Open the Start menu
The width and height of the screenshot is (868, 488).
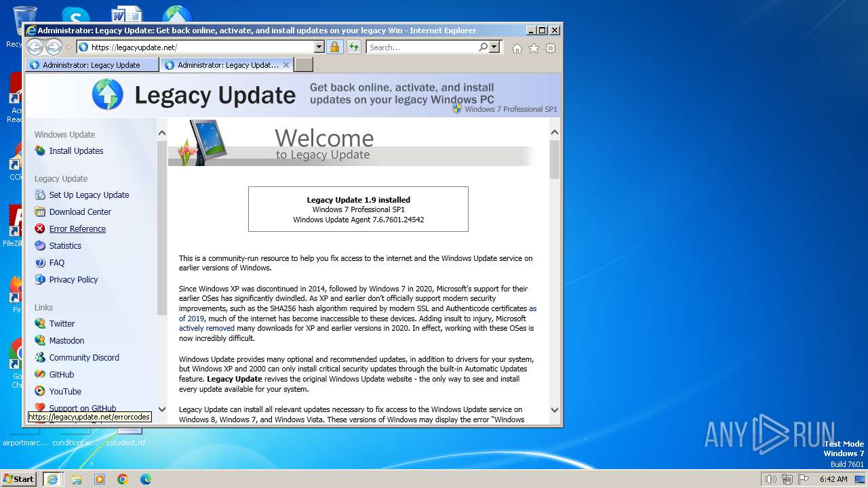coord(19,479)
